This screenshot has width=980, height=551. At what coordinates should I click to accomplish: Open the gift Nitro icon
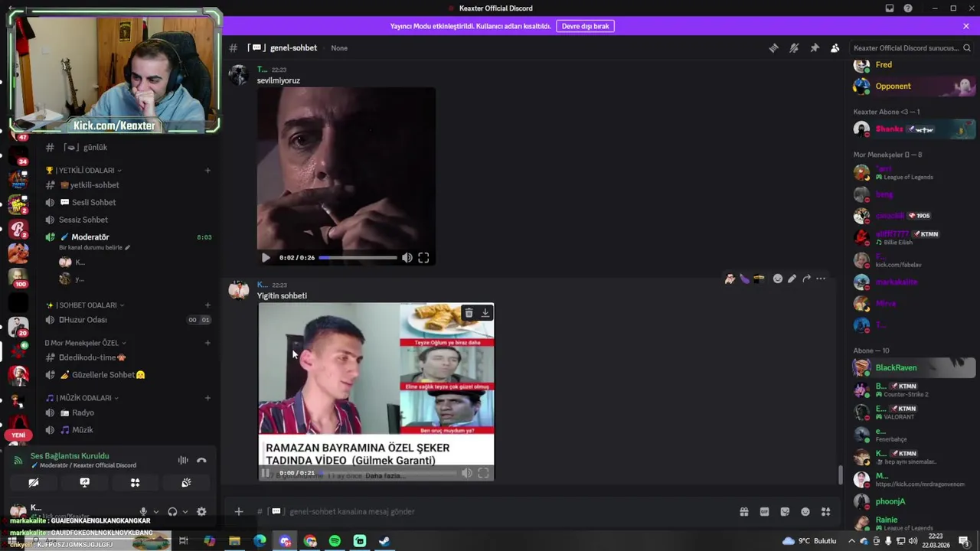pos(743,511)
